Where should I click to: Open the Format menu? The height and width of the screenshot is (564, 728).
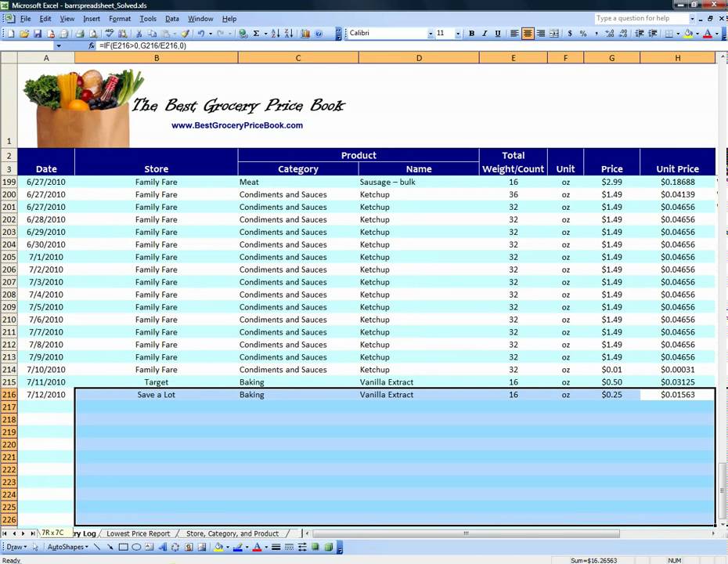(120, 19)
